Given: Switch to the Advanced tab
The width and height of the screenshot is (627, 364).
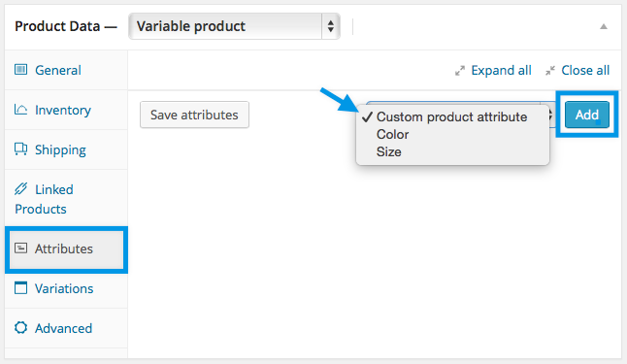Looking at the screenshot, I should coord(66,328).
